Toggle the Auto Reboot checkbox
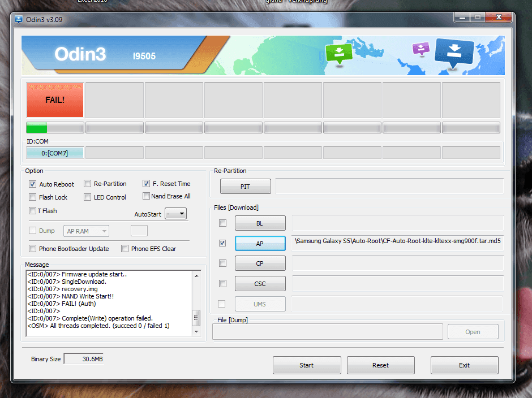This screenshot has height=398, width=532. (x=33, y=184)
